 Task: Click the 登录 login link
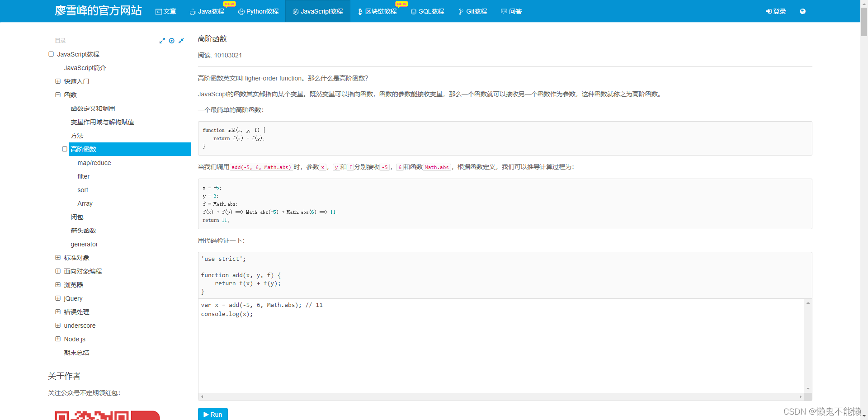776,11
